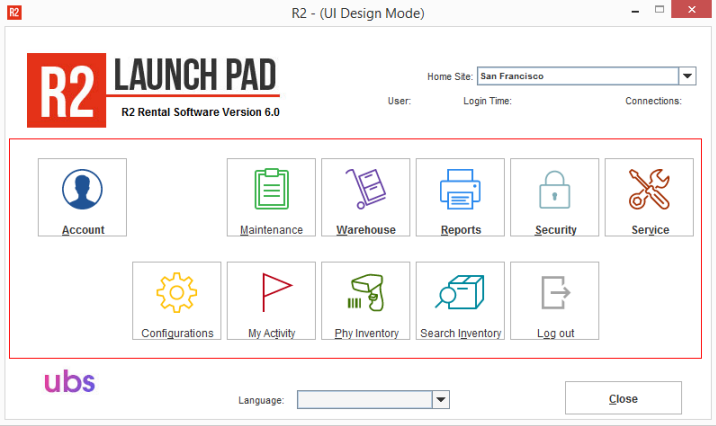Open the Maintenance clipboard tile
716x426 pixels.
[271, 197]
